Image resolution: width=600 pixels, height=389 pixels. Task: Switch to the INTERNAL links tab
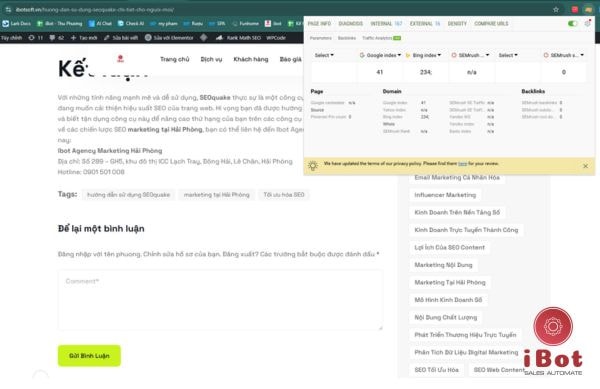[386, 23]
